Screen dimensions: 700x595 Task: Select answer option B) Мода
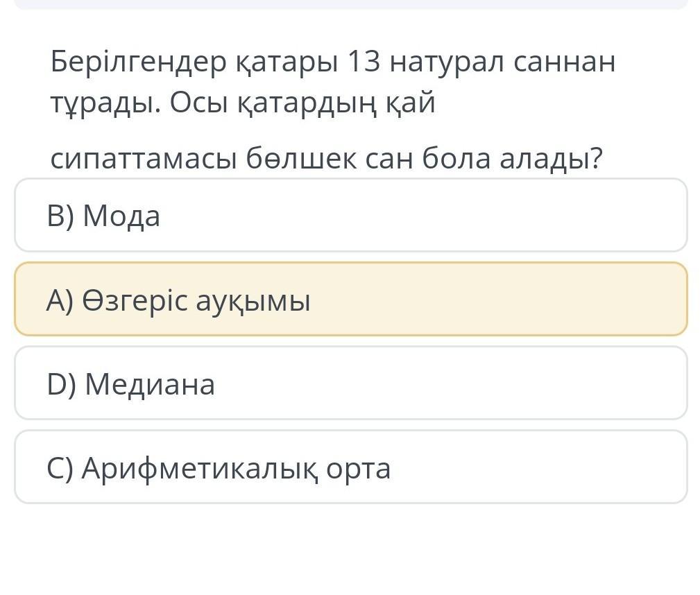350,216
